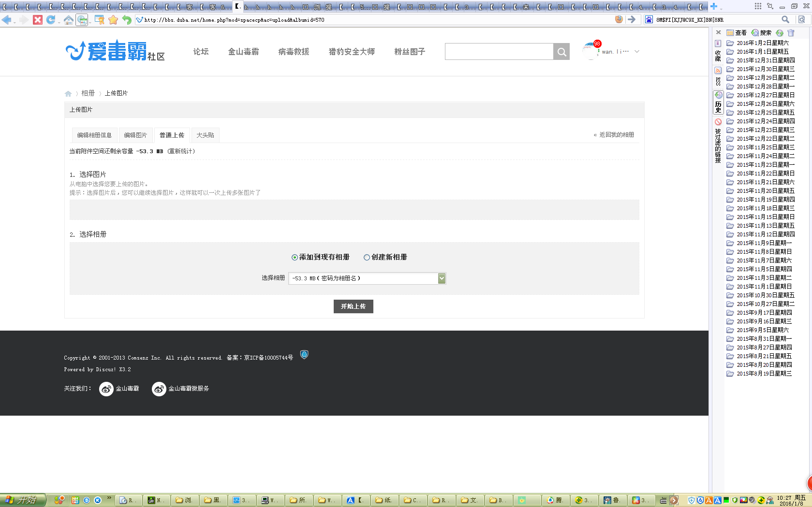The image size is (812, 507).
Task: Expand the user account dropdown chevron
Action: 637,52
